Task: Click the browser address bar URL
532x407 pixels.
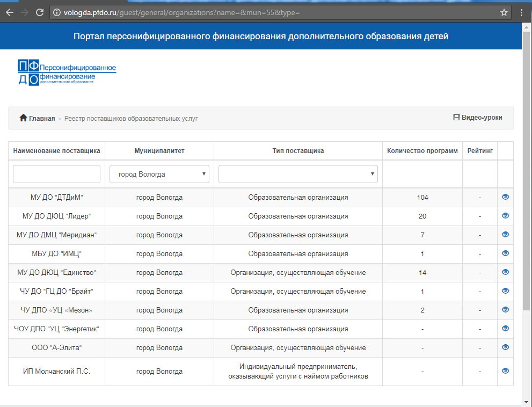Action: click(181, 12)
